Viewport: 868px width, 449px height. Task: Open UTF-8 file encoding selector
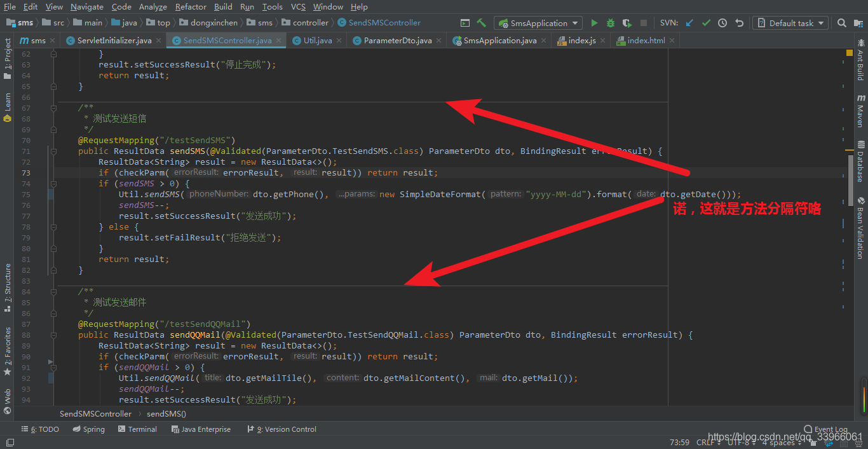point(742,443)
